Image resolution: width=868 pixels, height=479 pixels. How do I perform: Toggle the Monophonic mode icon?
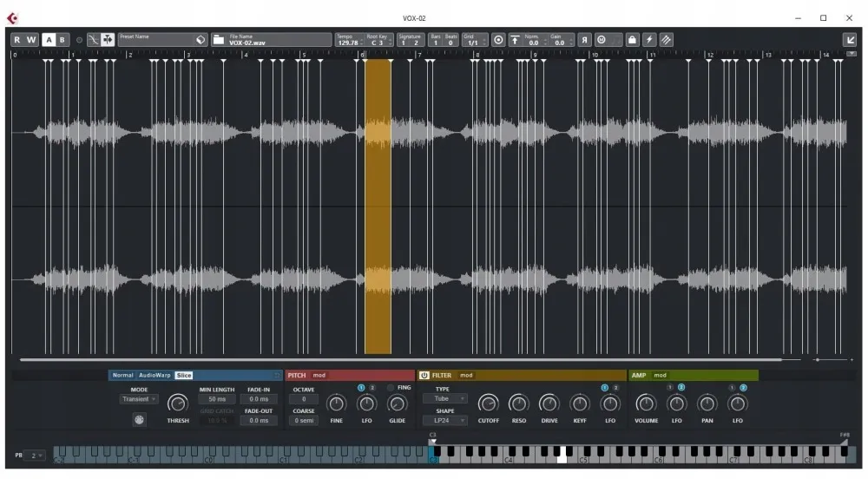(x=602, y=40)
